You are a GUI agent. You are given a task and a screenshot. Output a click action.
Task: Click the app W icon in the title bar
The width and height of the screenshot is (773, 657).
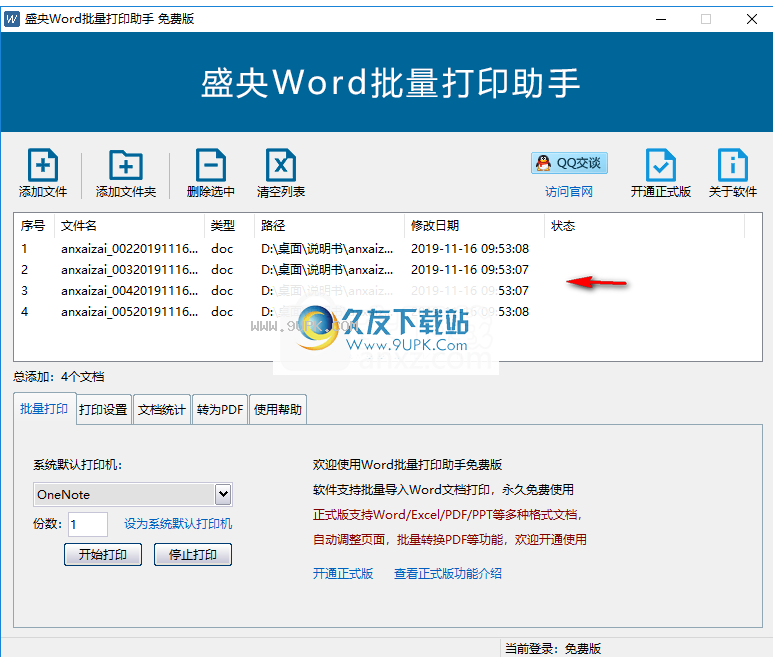12,19
